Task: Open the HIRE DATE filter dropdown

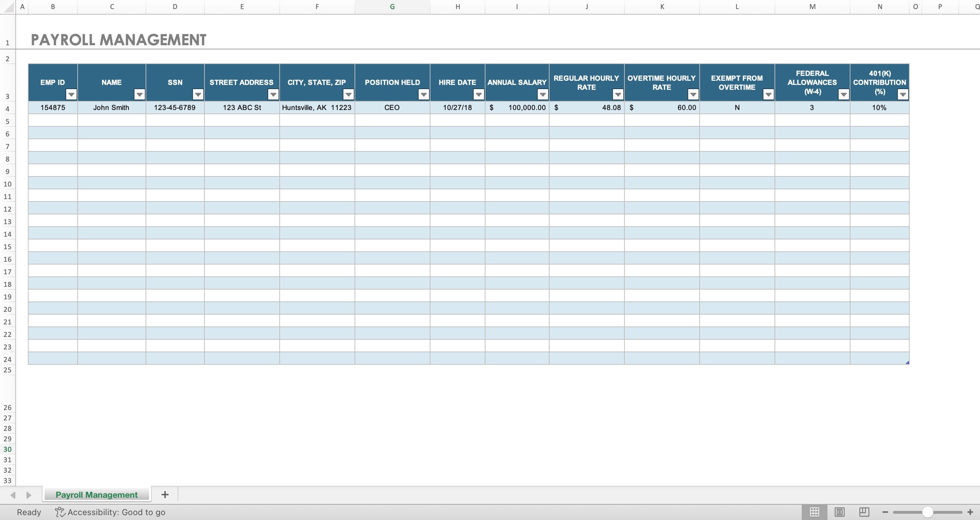Action: click(478, 94)
